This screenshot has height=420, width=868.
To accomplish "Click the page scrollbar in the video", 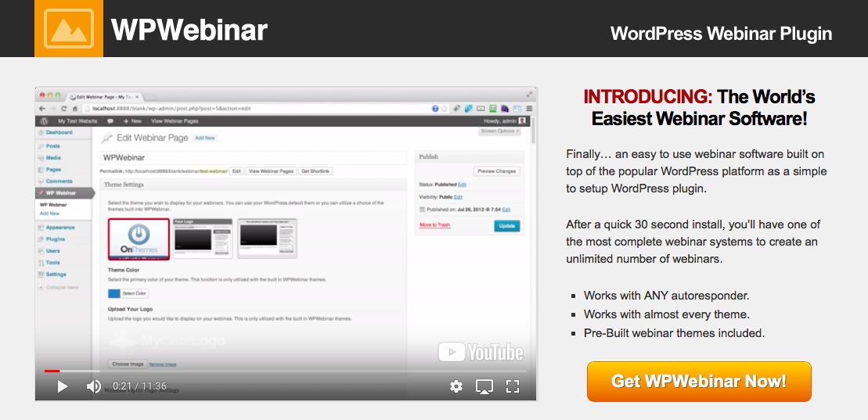I will 533,131.
